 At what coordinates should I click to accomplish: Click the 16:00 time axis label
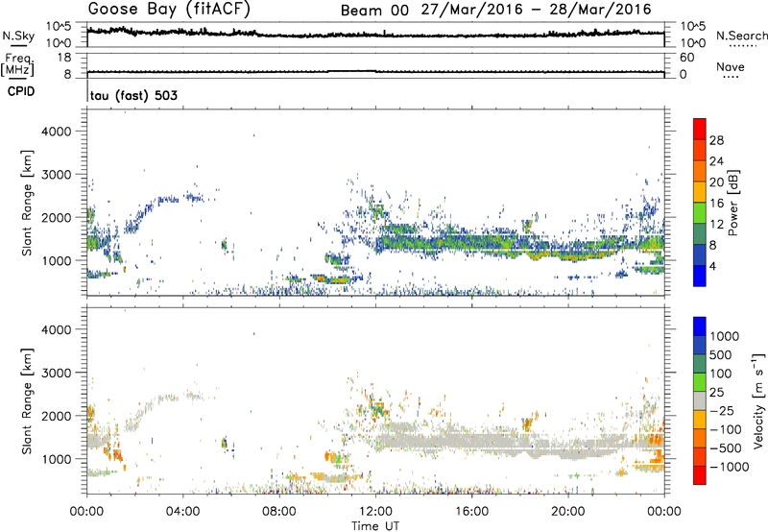click(x=471, y=512)
